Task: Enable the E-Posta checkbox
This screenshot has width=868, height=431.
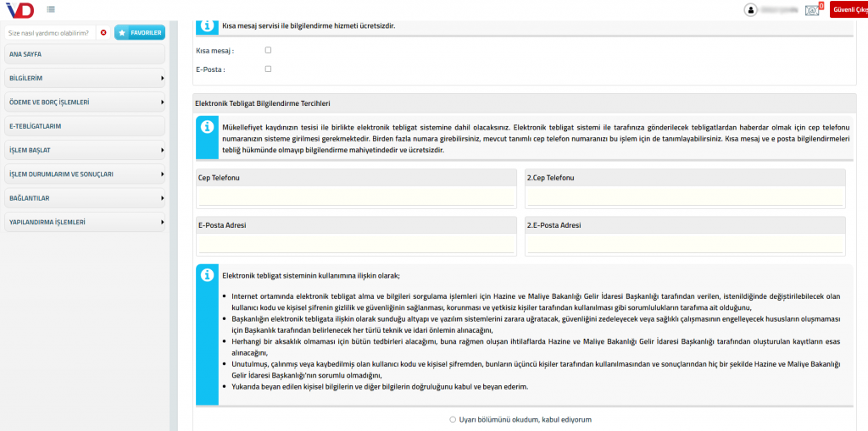Action: pos(268,69)
